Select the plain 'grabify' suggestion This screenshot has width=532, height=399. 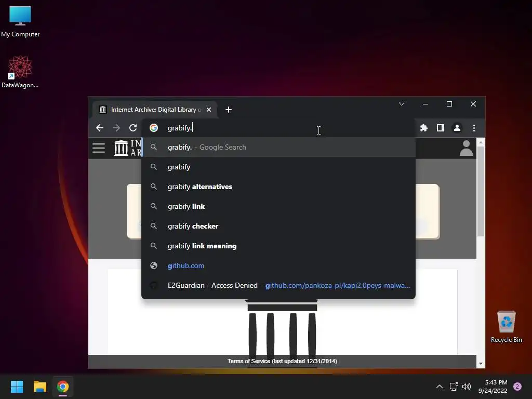pyautogui.click(x=278, y=167)
